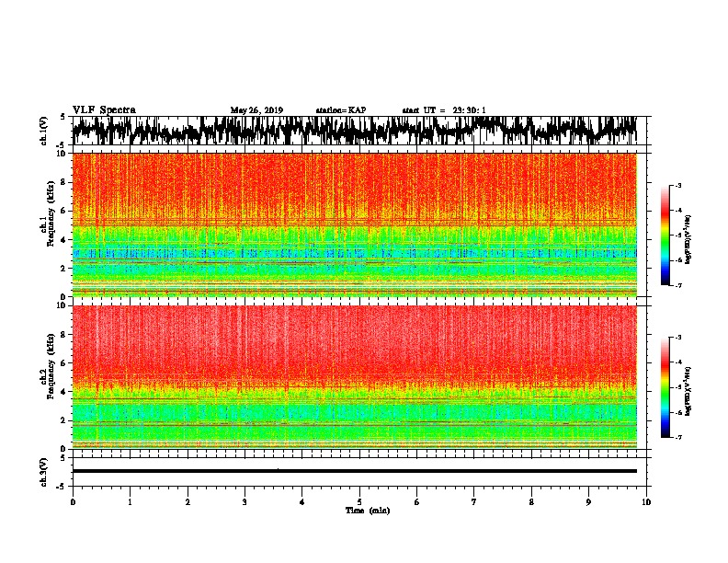Viewport: 728px width, 563px height.
Task: Select the "start UT = 23:30:1" header text
Action: [x=444, y=110]
